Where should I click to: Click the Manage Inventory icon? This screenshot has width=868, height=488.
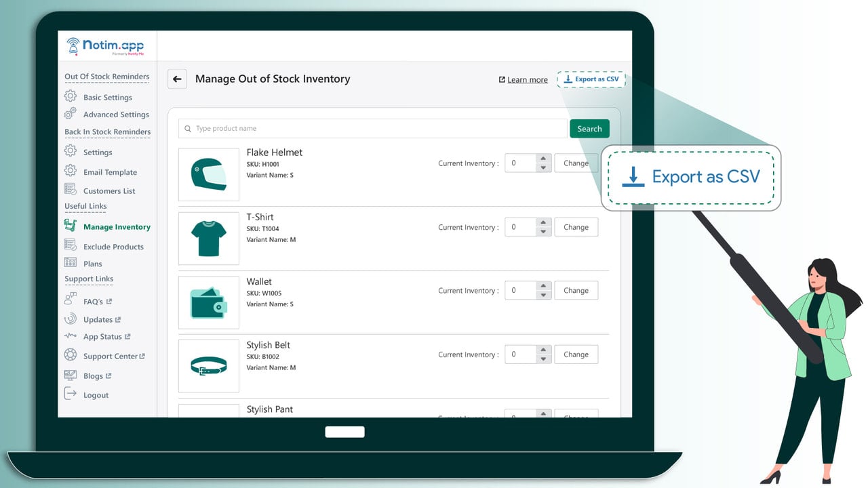(x=71, y=226)
